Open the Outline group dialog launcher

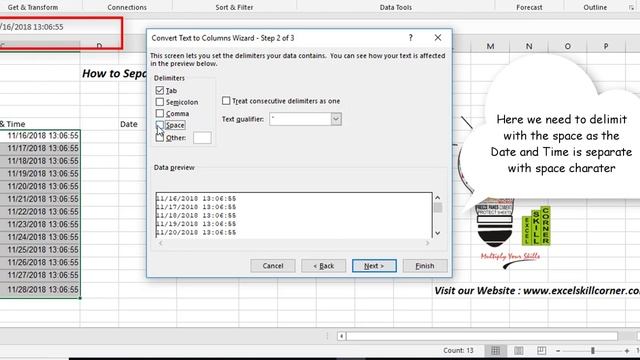click(x=631, y=7)
